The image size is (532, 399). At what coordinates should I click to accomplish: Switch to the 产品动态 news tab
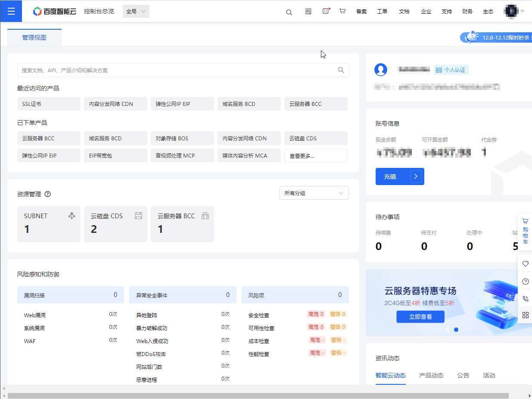click(x=431, y=375)
